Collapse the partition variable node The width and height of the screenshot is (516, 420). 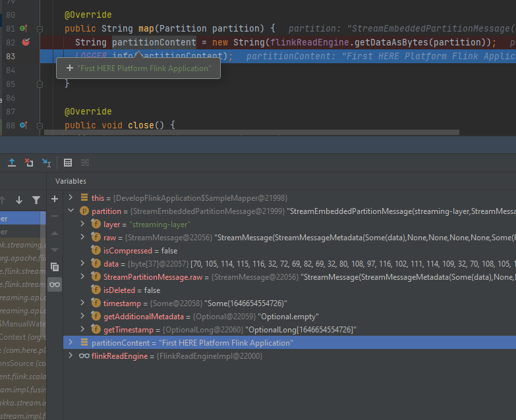click(71, 211)
